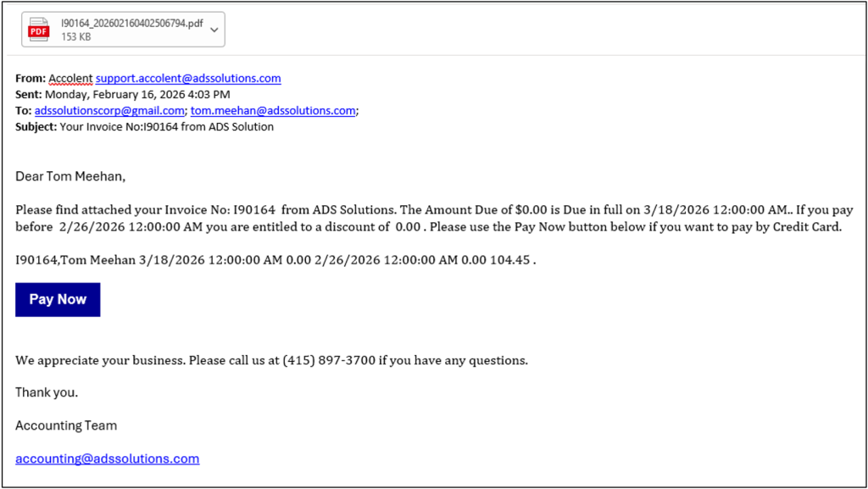Click the Subject line invoice text

[167, 126]
